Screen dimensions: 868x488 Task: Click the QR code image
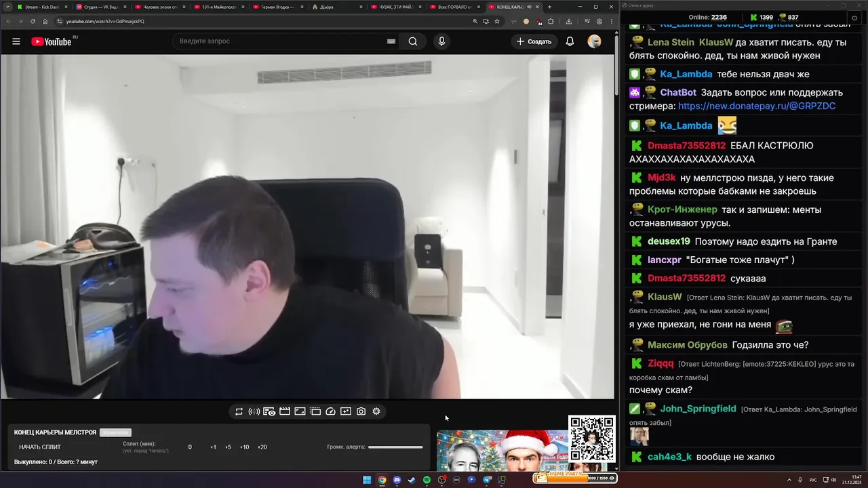tap(591, 439)
